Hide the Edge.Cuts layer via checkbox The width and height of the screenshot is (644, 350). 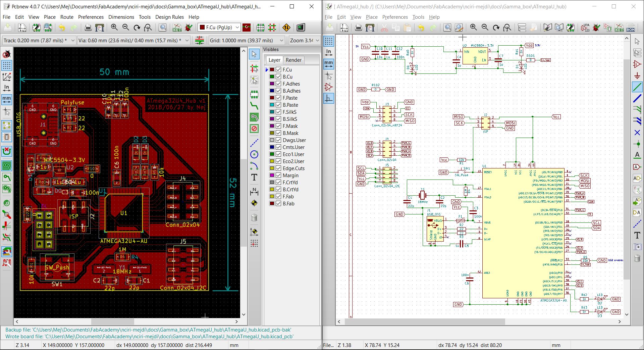(x=278, y=168)
